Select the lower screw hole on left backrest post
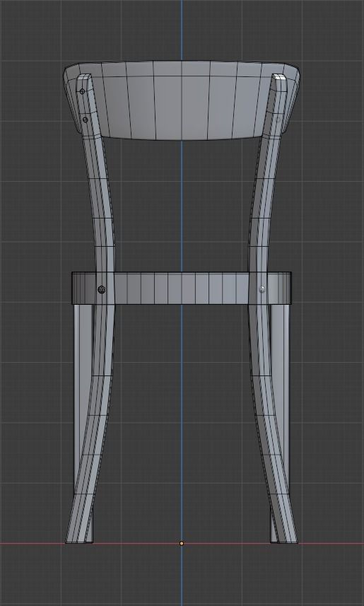 [x=86, y=120]
